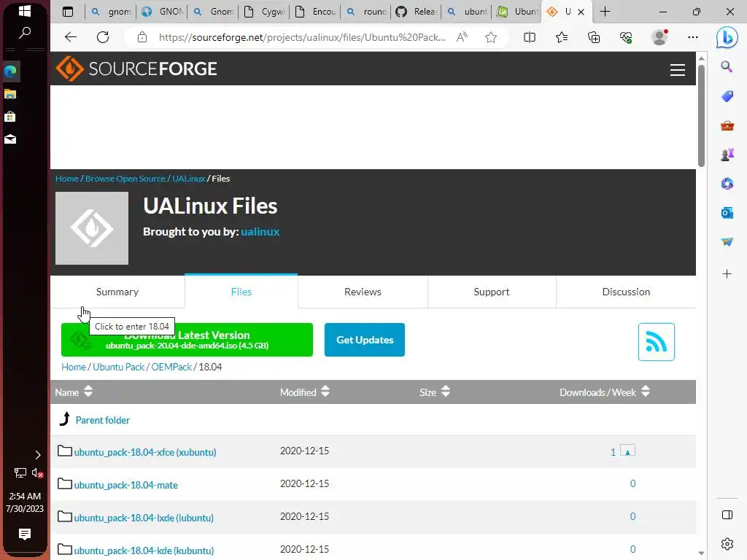Image resolution: width=747 pixels, height=560 pixels.
Task: Sort files by Name column
Action: coord(74,392)
